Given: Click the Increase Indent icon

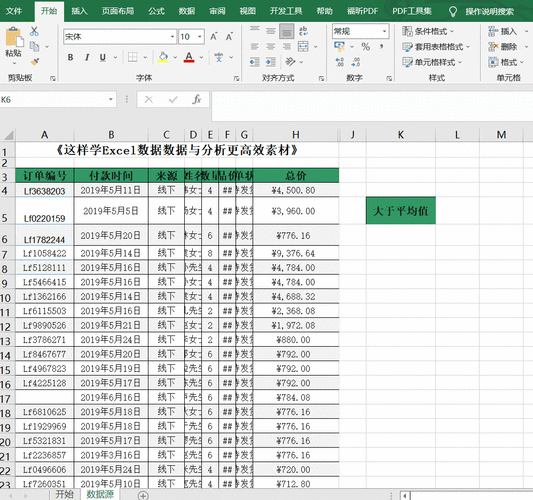Looking at the screenshot, I should [270, 62].
